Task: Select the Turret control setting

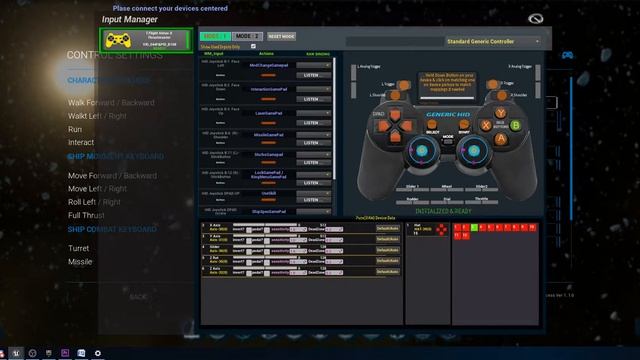Action: [78, 248]
